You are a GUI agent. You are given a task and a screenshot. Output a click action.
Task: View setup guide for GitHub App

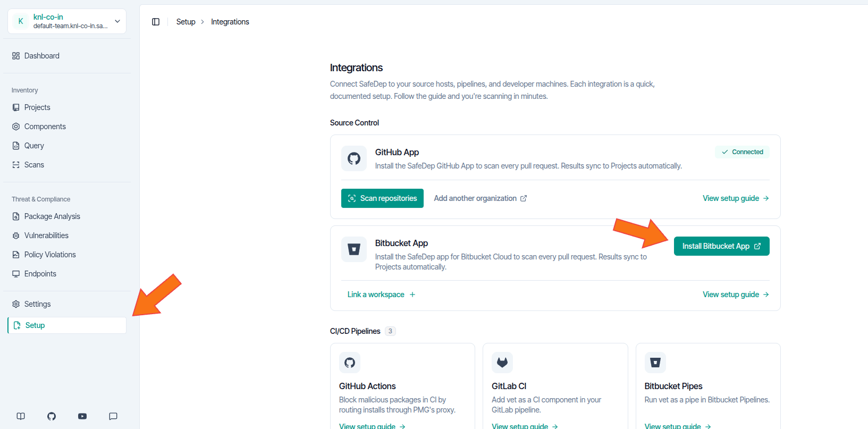pos(736,198)
